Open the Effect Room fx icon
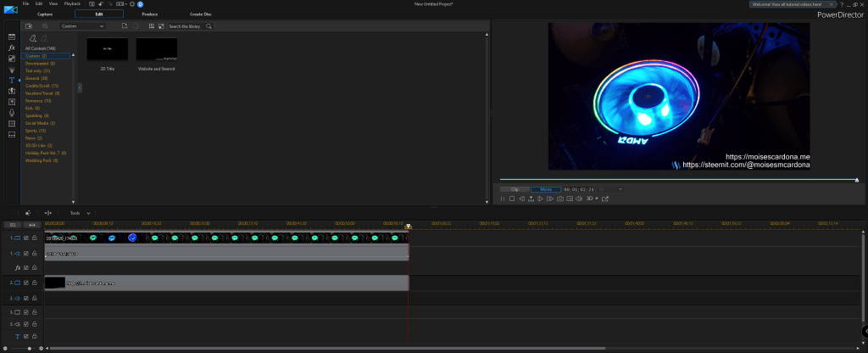 tap(12, 48)
